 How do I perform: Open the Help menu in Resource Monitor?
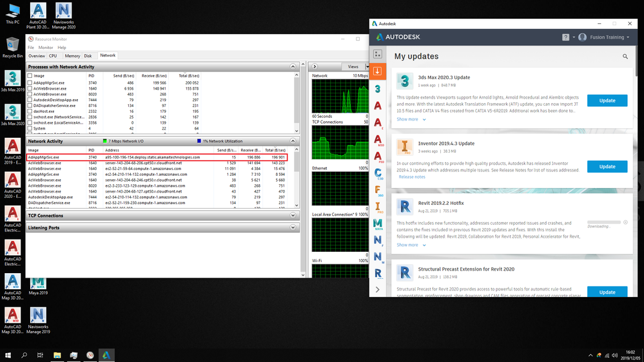(62, 48)
